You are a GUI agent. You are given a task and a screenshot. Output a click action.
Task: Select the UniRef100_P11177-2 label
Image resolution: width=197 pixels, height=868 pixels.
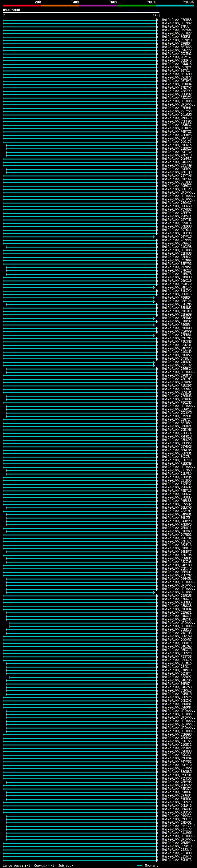(x=179, y=826)
